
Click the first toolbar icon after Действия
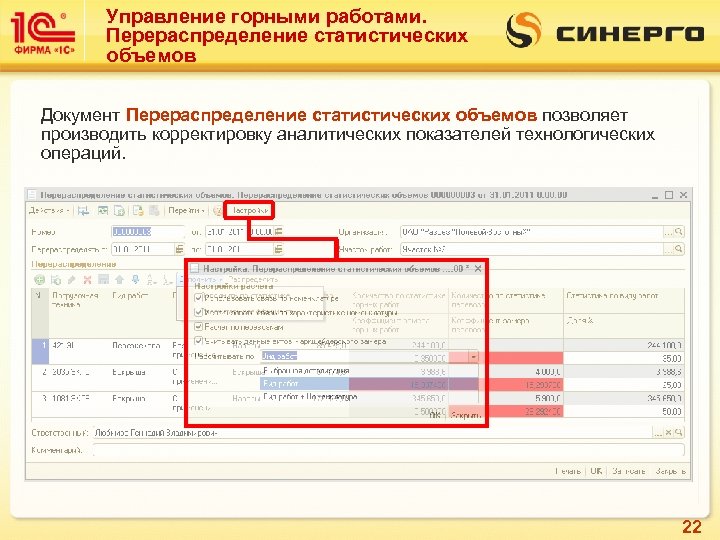coord(83,211)
